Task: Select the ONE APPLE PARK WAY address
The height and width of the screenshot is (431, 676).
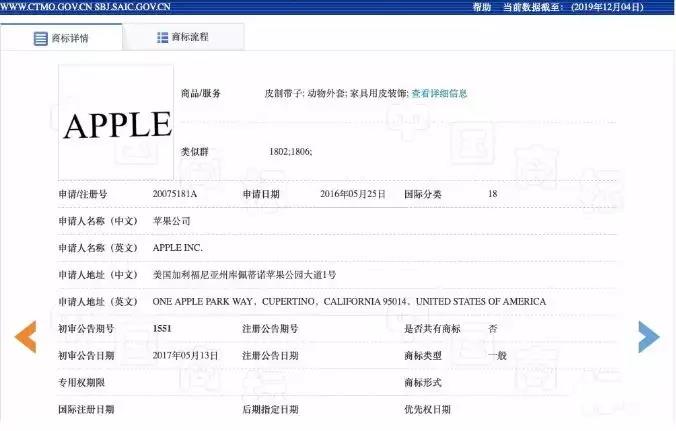Action: [x=349, y=301]
